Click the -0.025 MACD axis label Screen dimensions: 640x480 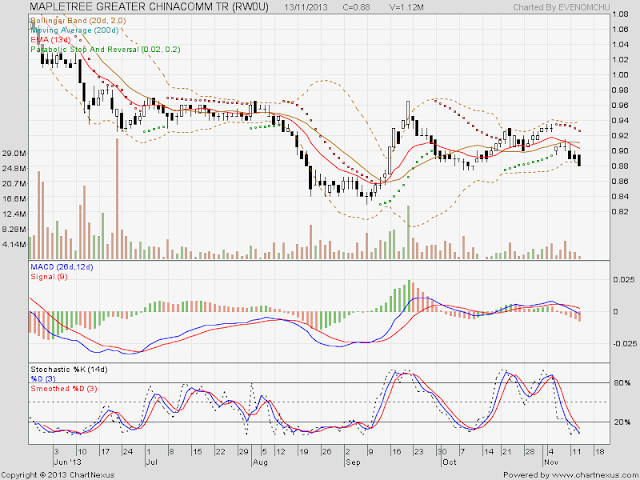pyautogui.click(x=624, y=343)
